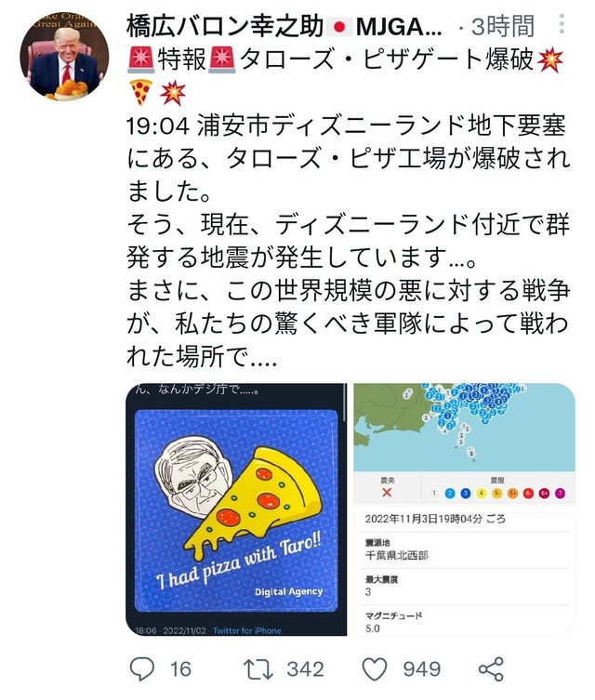Open the reply icon with 16 comments

pyautogui.click(x=142, y=668)
